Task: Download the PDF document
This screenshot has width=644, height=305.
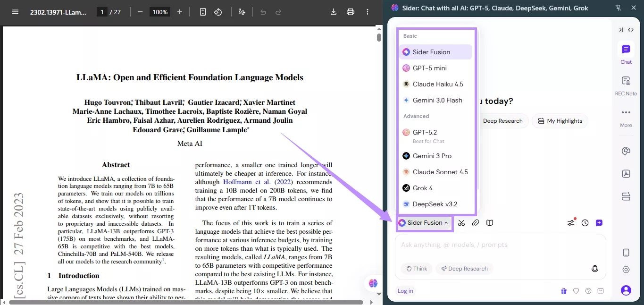Action: tap(334, 12)
